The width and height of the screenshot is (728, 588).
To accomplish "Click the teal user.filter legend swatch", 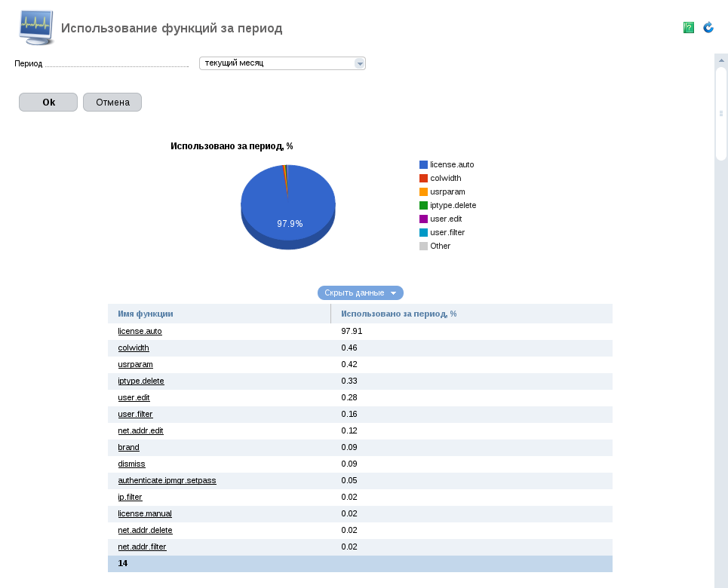I will (423, 232).
